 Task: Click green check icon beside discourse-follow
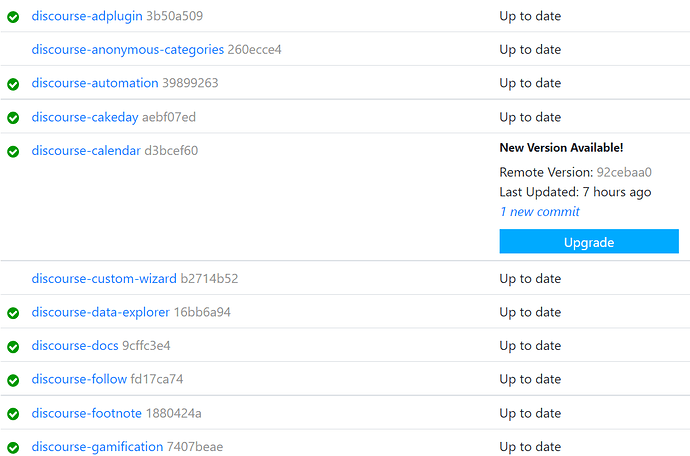13,380
